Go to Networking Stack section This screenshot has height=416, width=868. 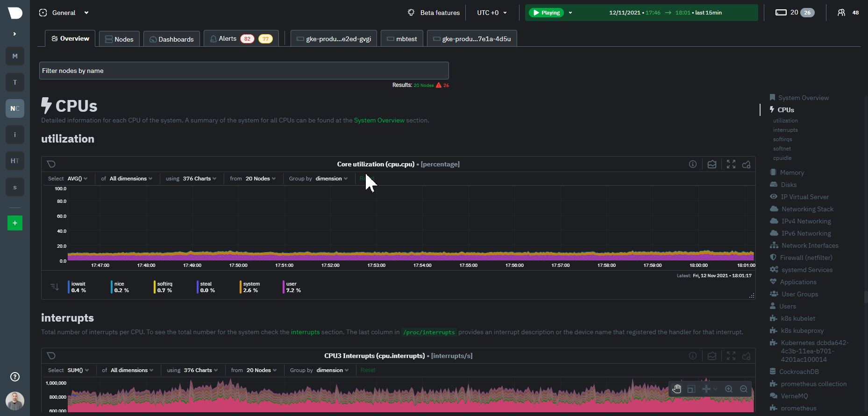(802, 209)
